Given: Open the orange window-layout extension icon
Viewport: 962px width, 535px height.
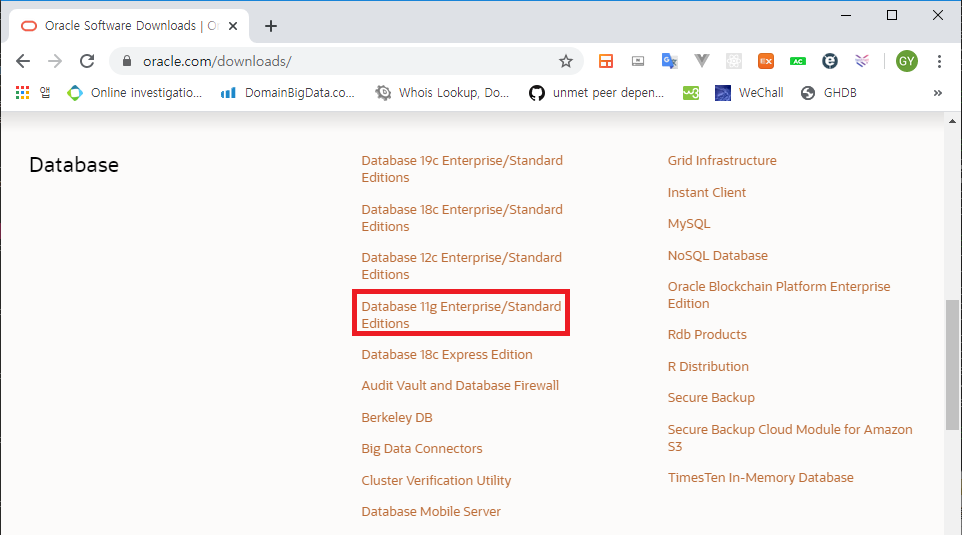Looking at the screenshot, I should click(606, 61).
